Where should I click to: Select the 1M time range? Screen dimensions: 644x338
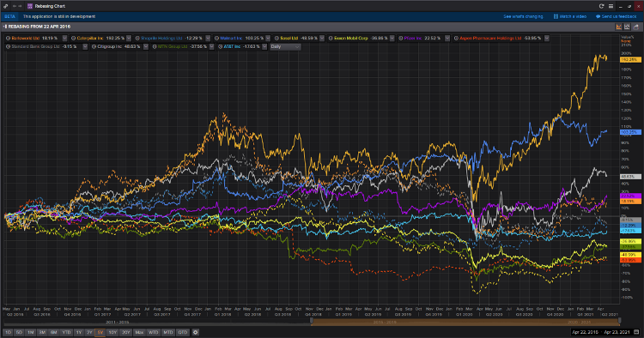click(30, 332)
